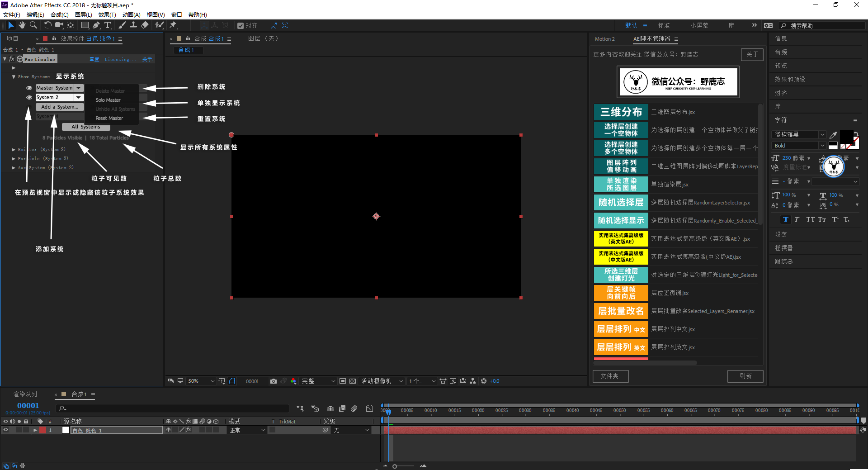Click the region of interest icon
Screen dimensions: 868x470
click(x=343, y=381)
